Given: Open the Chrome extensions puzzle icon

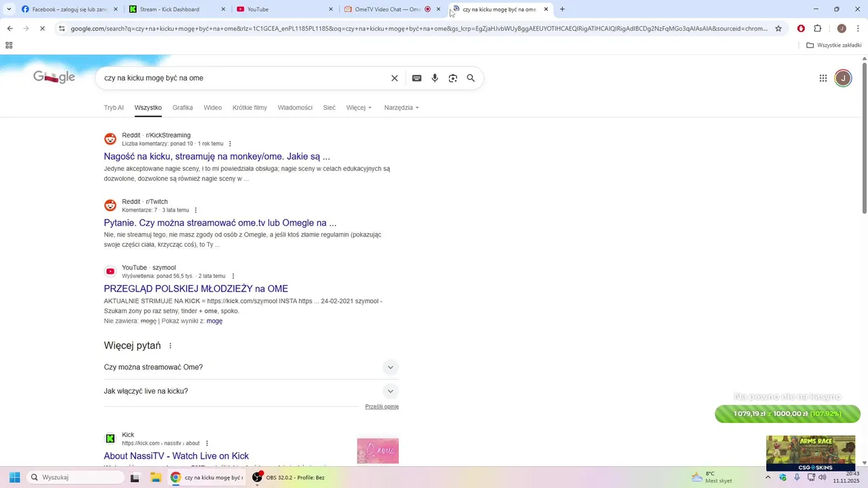Looking at the screenshot, I should coord(818,28).
